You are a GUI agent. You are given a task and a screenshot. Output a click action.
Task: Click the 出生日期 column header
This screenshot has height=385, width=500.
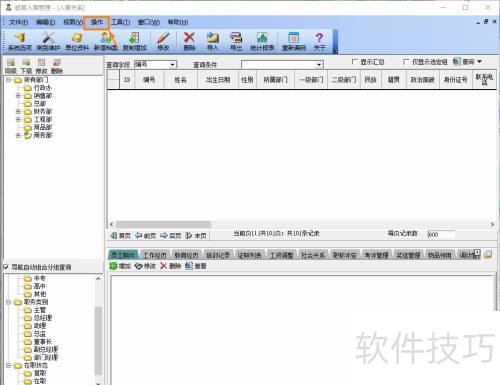pos(218,80)
